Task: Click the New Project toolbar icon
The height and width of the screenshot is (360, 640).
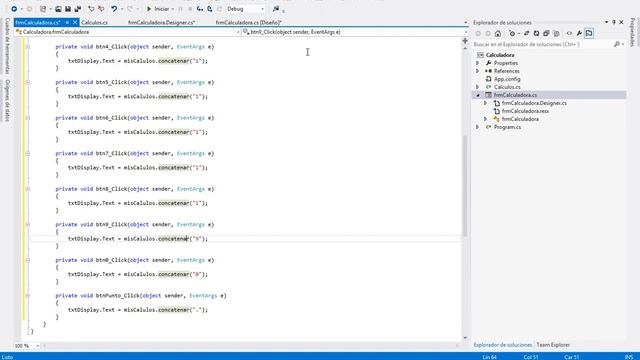Action: click(x=43, y=9)
